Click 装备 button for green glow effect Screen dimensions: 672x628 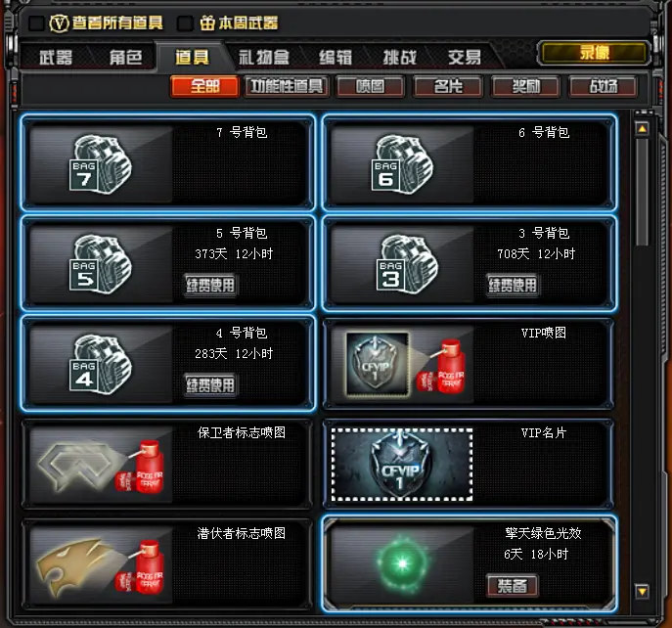(513, 586)
